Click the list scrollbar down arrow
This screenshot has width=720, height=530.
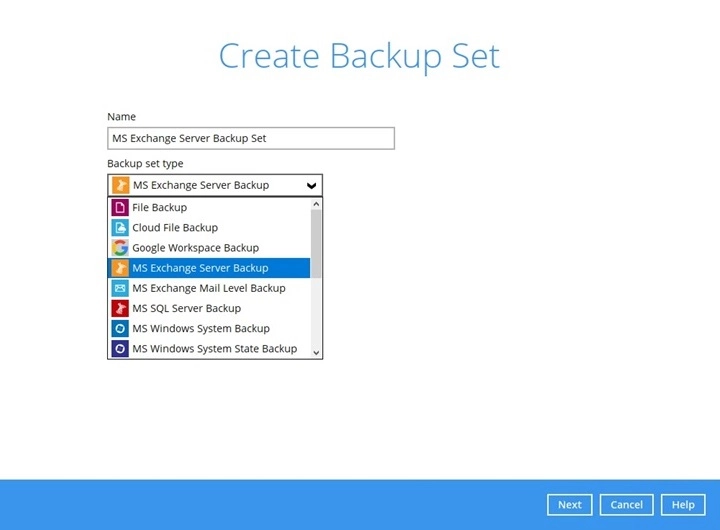click(316, 352)
